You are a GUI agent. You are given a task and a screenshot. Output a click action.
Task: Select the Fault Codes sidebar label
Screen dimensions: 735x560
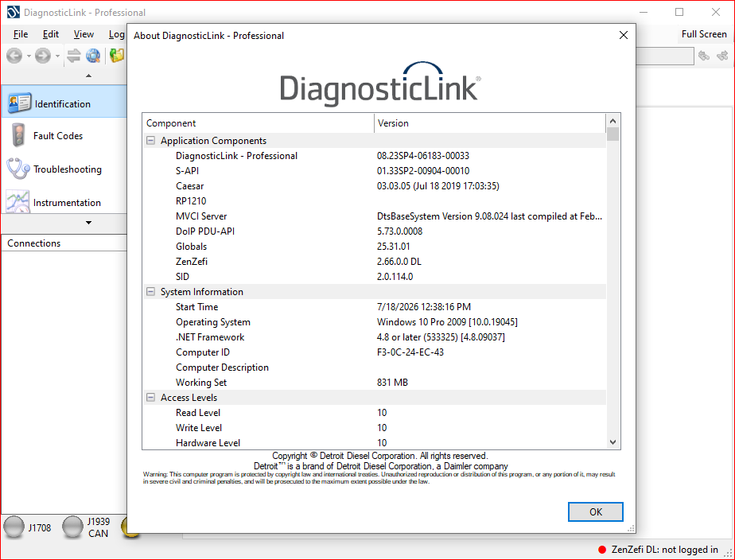point(58,136)
